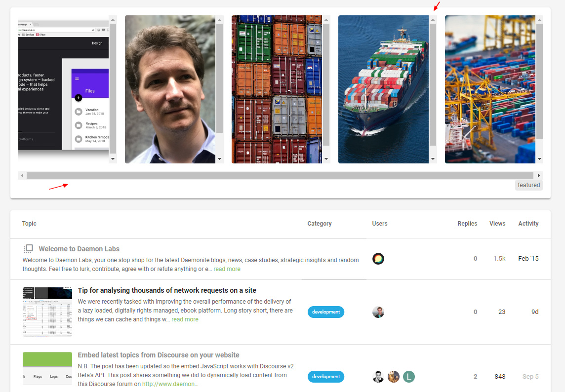Click the pinned topic icon beside Welcome title
Image resolution: width=565 pixels, height=392 pixels.
click(29, 249)
